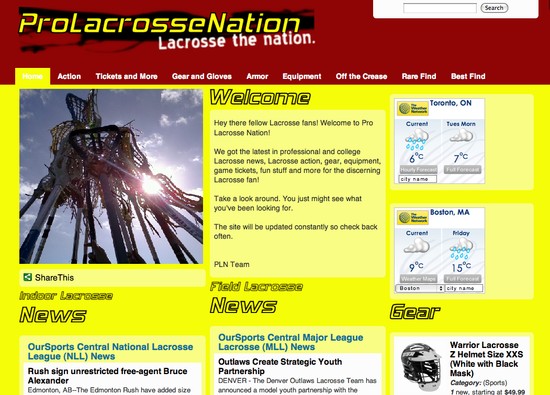This screenshot has height=395, width=550.
Task: Click Full Forecast button in Toronto widget
Action: (x=462, y=169)
